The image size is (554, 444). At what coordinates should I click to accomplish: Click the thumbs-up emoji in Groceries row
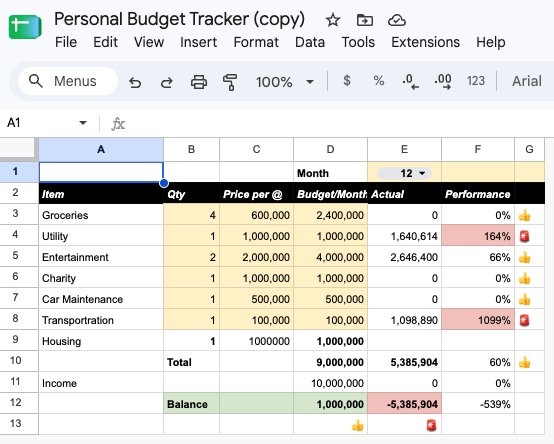click(525, 215)
